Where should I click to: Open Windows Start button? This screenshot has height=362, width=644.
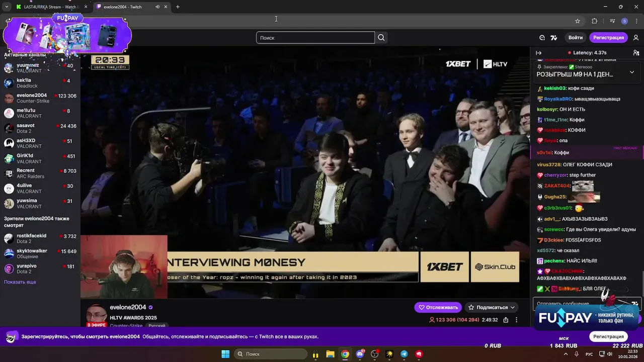[225, 354]
